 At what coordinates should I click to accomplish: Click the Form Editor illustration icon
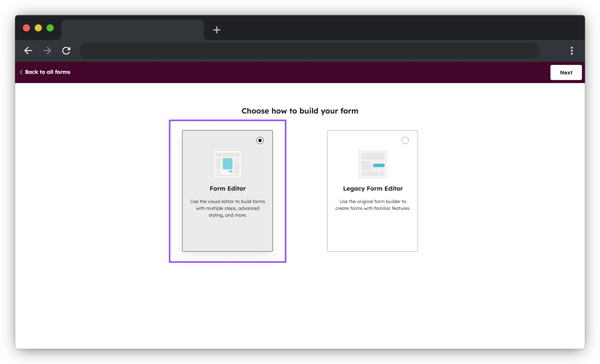click(227, 164)
